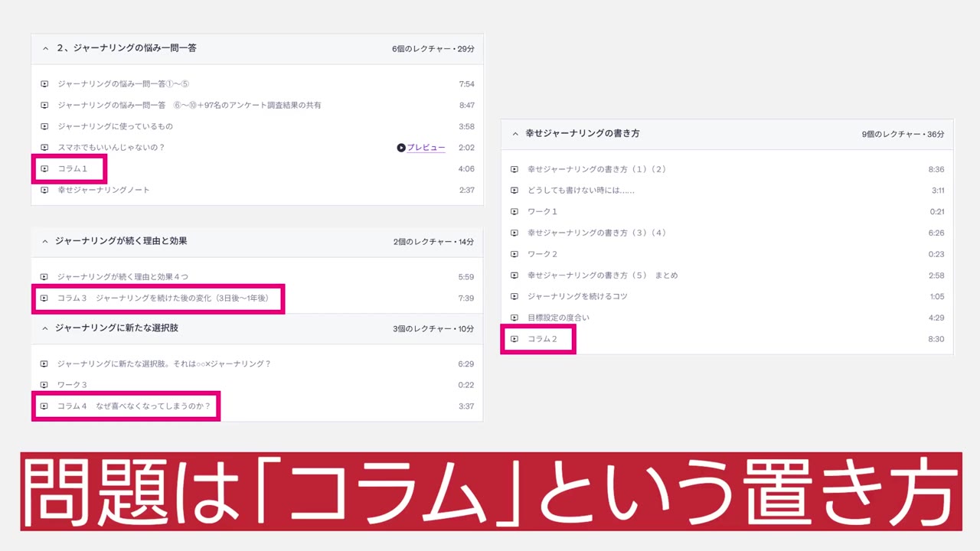Open lecture ワーク１
This screenshot has width=980, height=551.
click(543, 211)
